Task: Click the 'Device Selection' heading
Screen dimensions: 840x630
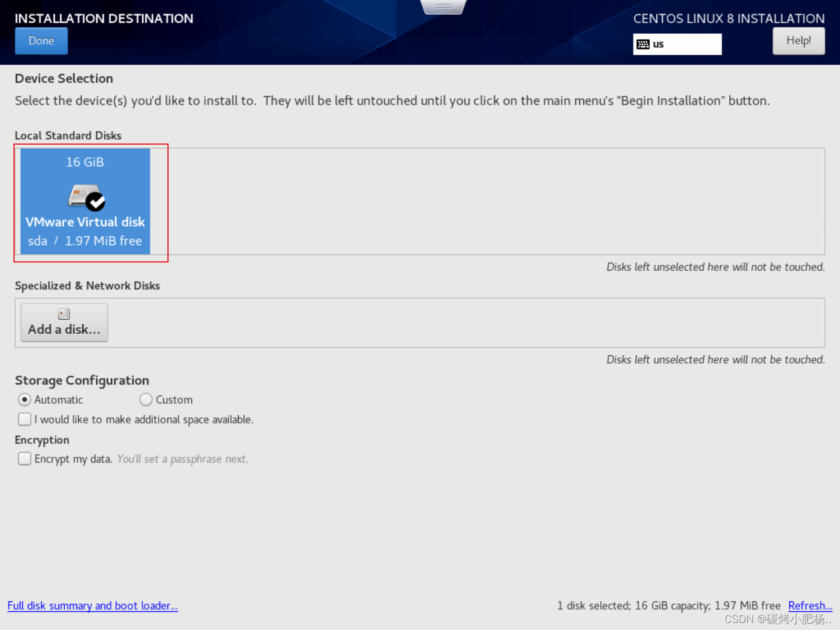Action: [x=64, y=79]
